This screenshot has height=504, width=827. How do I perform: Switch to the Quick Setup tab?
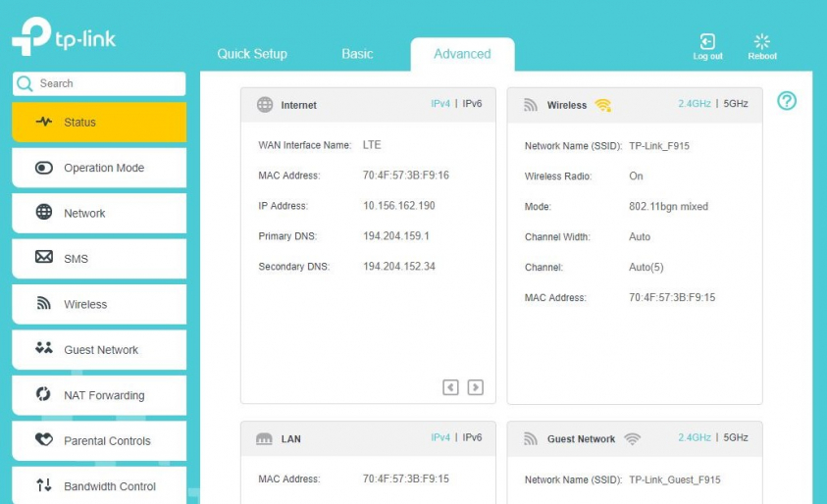[x=252, y=54]
